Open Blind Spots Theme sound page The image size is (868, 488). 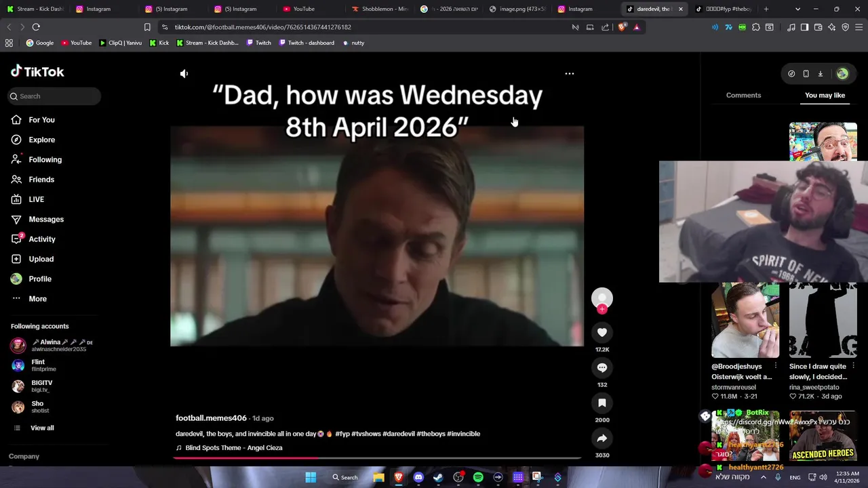click(x=234, y=448)
